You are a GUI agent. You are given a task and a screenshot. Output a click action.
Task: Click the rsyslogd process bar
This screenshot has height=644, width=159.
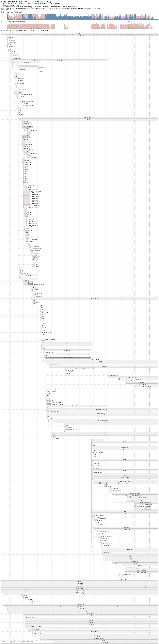[x=100, y=361]
